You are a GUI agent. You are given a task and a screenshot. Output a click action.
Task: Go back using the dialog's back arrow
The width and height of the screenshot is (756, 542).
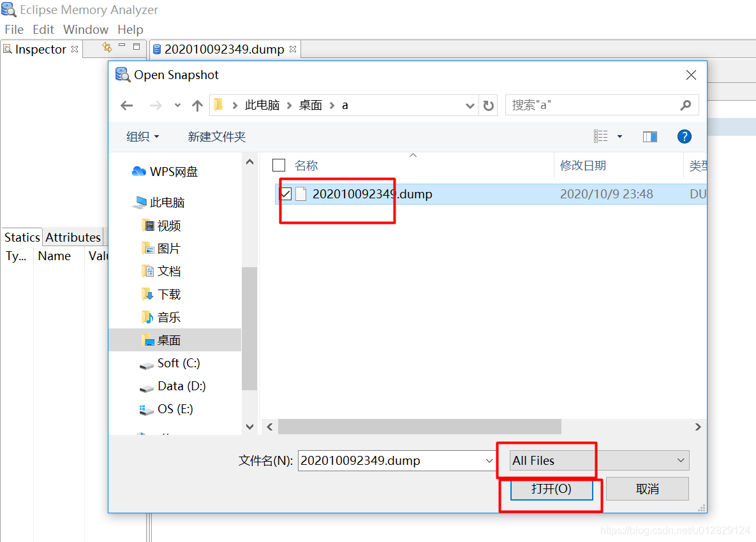pos(127,105)
